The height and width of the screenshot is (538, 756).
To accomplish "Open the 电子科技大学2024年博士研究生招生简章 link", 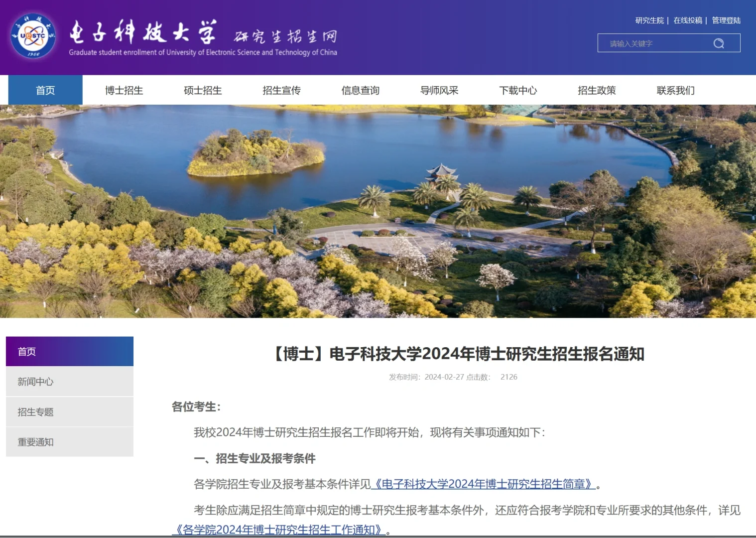I will tap(484, 484).
